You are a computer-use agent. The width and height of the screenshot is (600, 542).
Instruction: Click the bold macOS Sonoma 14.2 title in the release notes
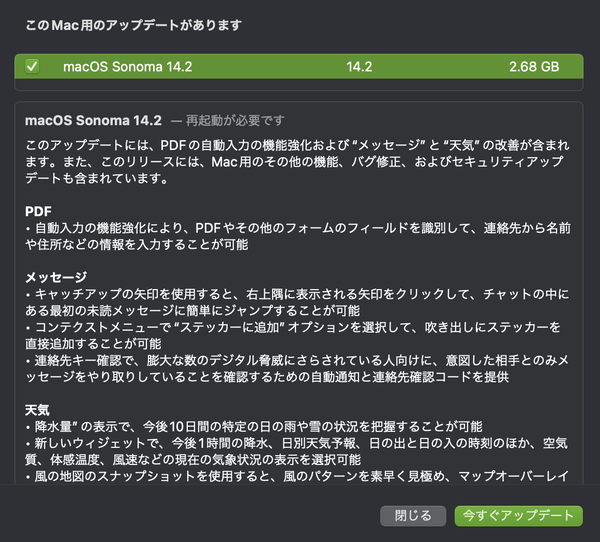click(x=93, y=120)
